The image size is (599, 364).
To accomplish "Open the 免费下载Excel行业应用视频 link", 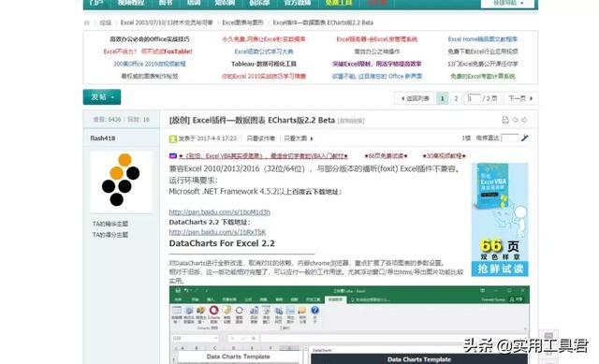I will tap(483, 51).
